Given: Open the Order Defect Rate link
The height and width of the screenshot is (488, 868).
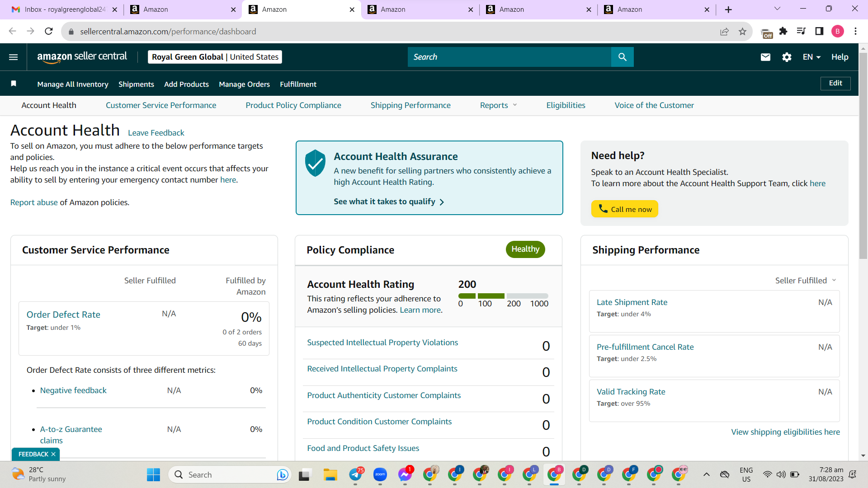Looking at the screenshot, I should tap(63, 314).
